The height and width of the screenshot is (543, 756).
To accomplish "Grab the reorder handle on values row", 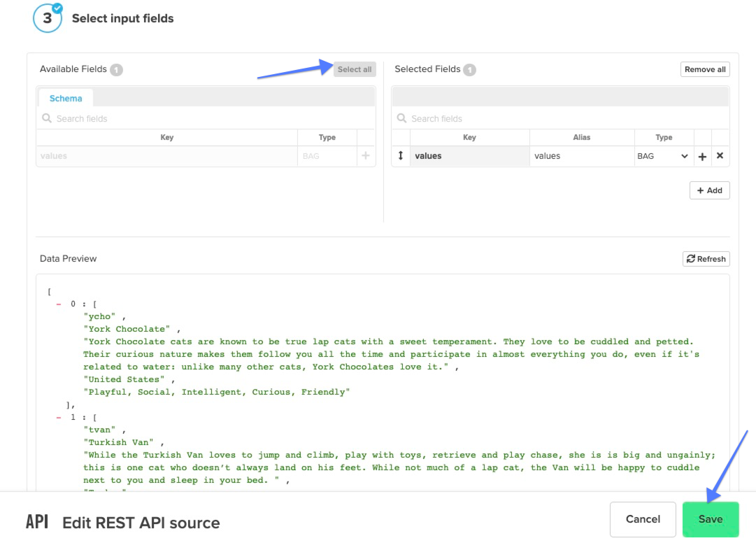I will (401, 156).
